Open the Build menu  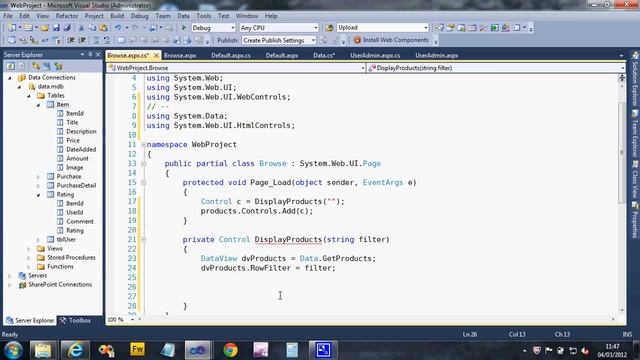tap(117, 16)
